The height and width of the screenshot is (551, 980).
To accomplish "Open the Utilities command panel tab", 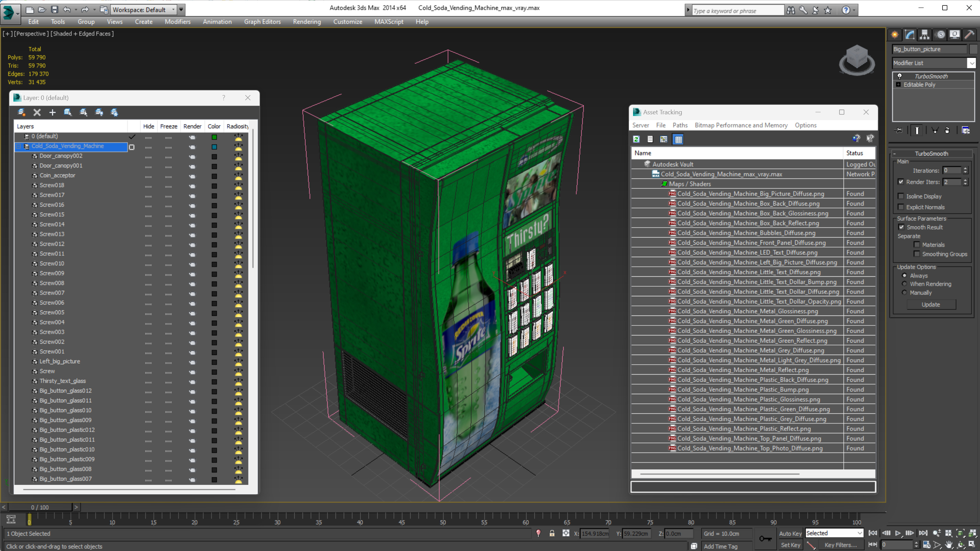I will (x=969, y=35).
